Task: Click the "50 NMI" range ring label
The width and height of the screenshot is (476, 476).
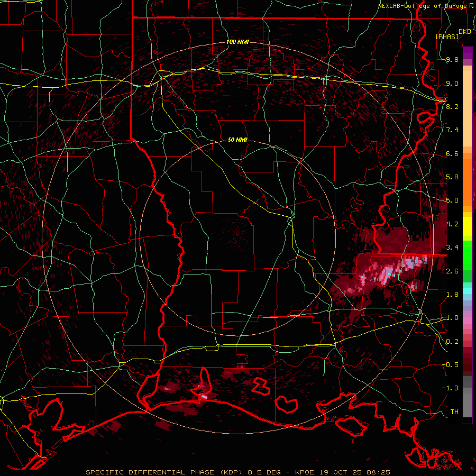Action: click(237, 140)
